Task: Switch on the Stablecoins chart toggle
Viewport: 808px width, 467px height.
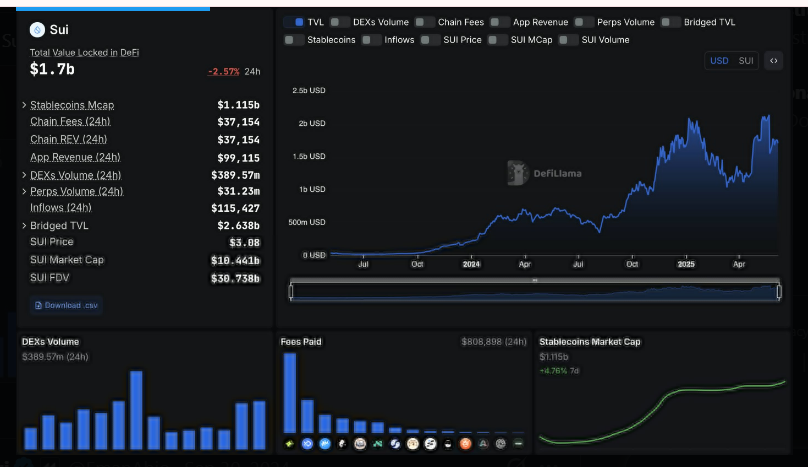Action: pyautogui.click(x=294, y=40)
